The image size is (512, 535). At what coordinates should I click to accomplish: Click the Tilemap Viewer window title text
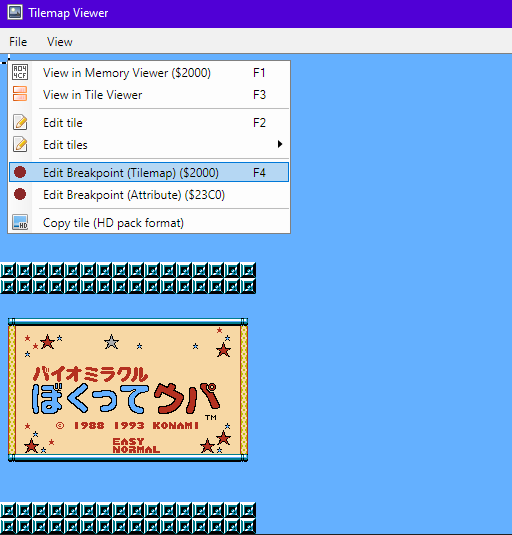coord(68,13)
